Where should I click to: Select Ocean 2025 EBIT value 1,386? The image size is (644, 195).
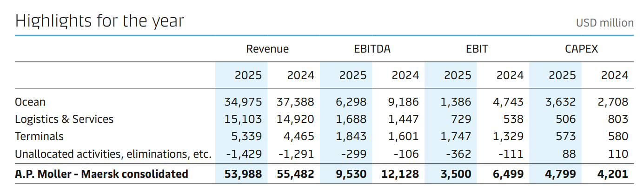pos(456,102)
